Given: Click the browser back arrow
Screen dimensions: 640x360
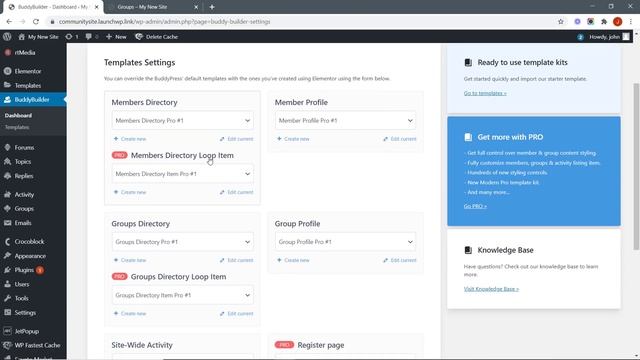Looking at the screenshot, I should coord(9,22).
